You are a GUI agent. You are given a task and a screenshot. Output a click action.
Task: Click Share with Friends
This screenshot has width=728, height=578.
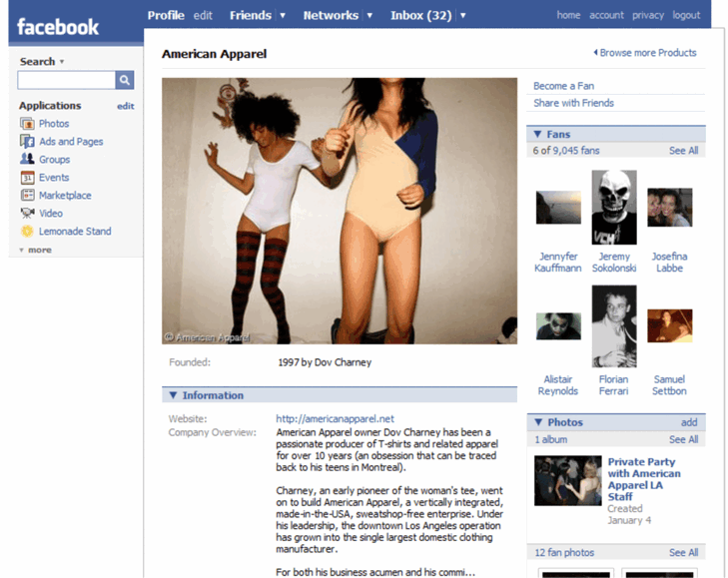pyautogui.click(x=573, y=103)
